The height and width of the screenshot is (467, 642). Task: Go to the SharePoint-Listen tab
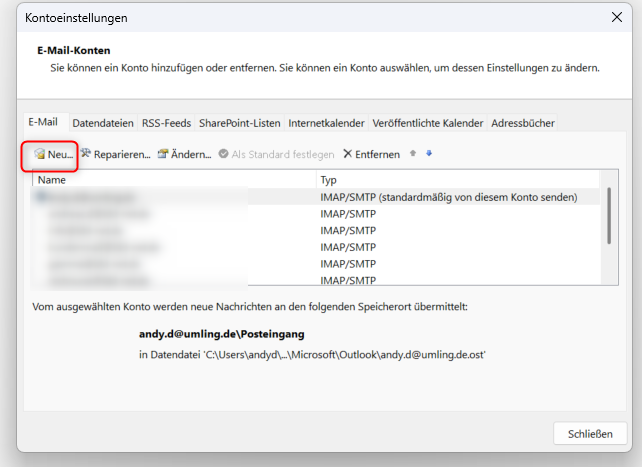[239, 123]
